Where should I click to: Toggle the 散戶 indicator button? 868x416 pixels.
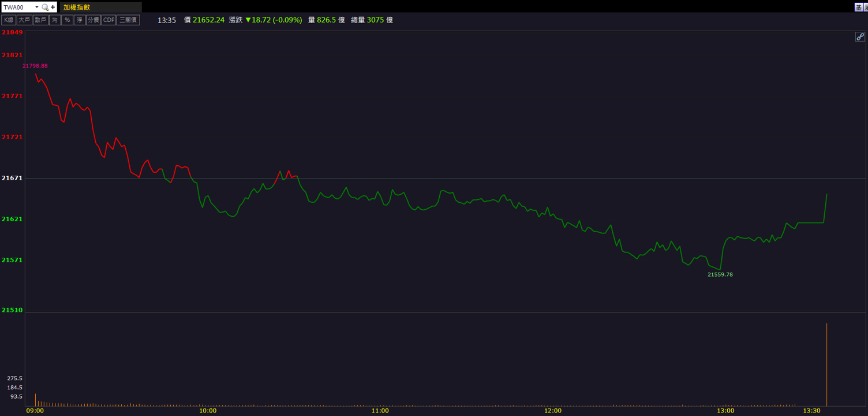[40, 20]
